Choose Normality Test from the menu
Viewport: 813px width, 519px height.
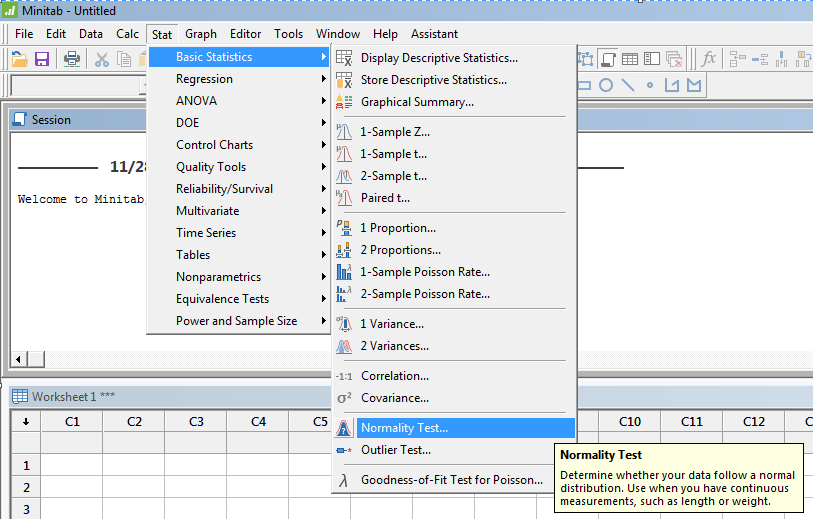454,428
